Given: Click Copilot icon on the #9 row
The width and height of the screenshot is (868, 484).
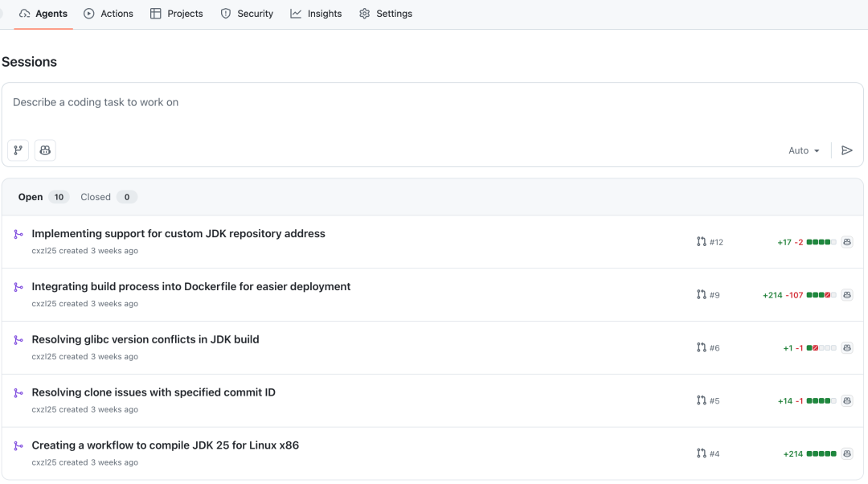Looking at the screenshot, I should pyautogui.click(x=847, y=295).
